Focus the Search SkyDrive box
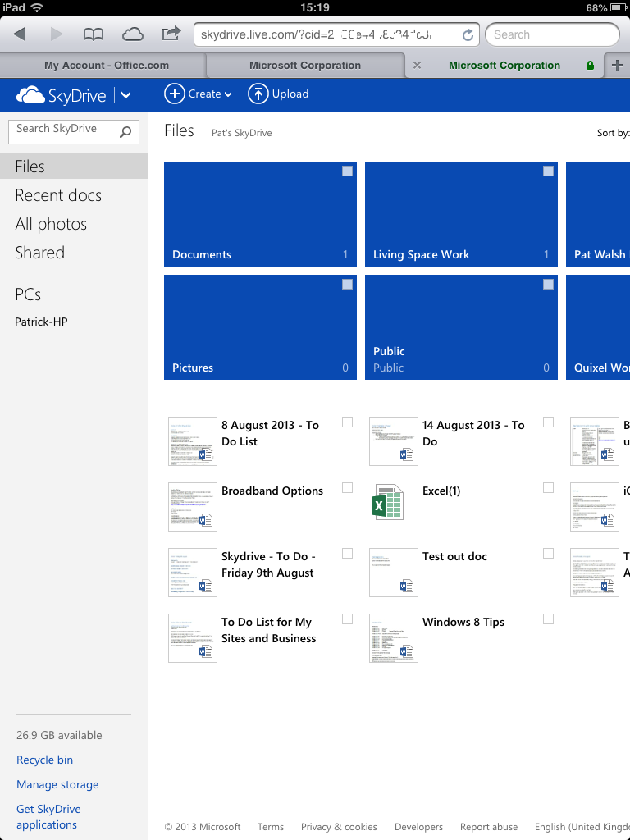Image resolution: width=630 pixels, height=840 pixels. (73, 132)
